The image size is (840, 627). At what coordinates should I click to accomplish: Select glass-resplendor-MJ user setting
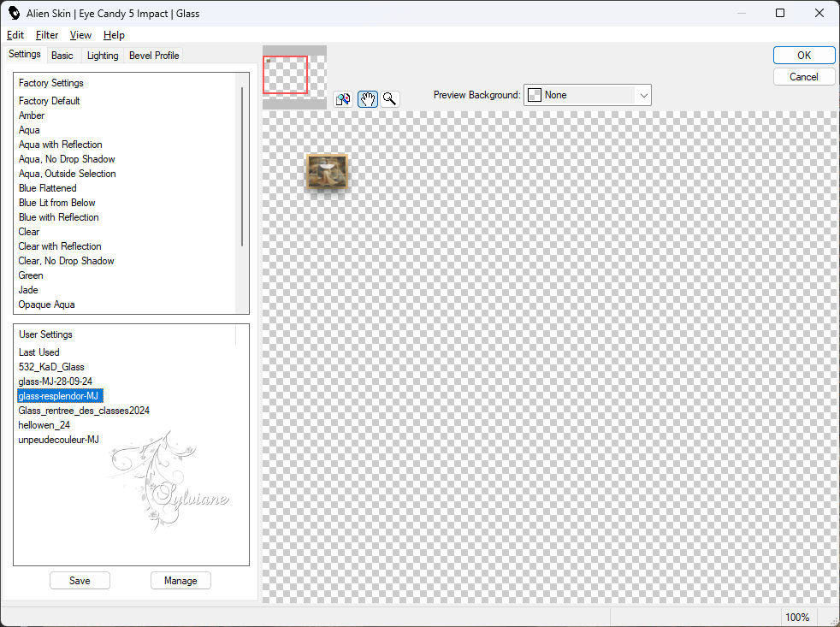coord(58,395)
